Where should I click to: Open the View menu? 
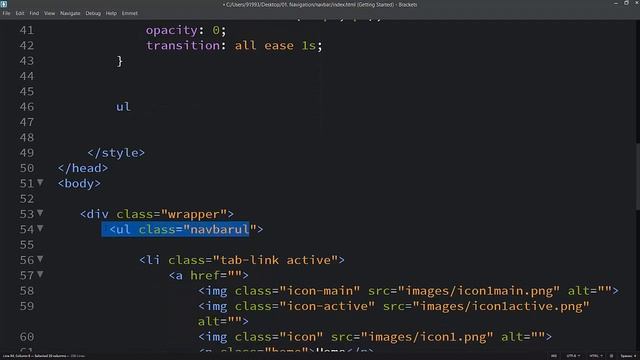coord(49,13)
